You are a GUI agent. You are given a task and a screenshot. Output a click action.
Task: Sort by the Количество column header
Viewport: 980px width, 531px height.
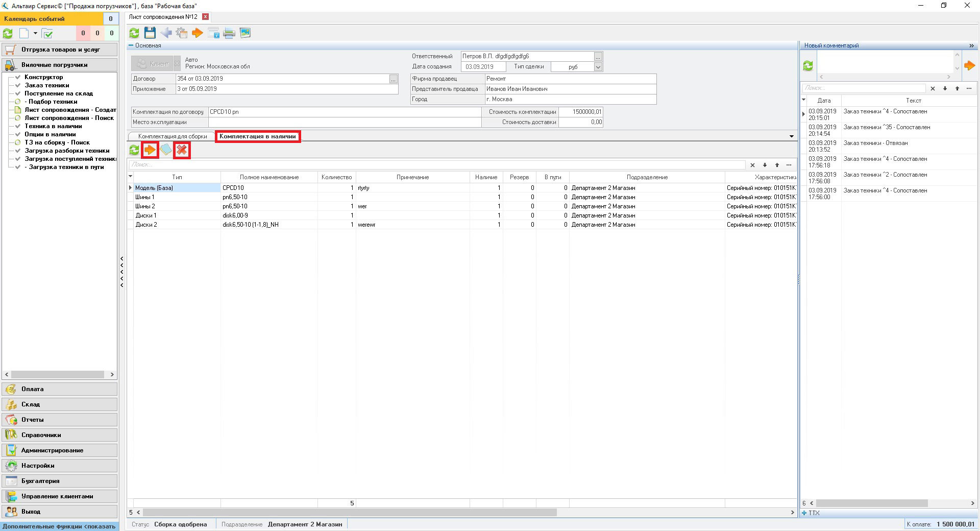pos(336,177)
